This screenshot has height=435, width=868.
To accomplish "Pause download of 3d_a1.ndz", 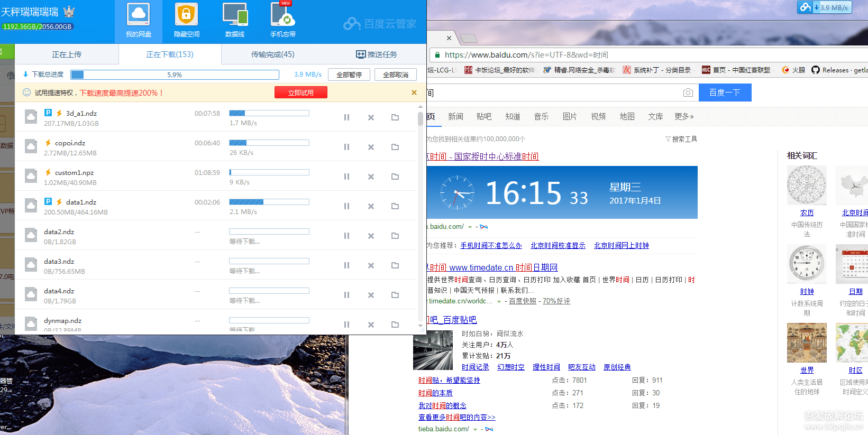I will coord(346,117).
